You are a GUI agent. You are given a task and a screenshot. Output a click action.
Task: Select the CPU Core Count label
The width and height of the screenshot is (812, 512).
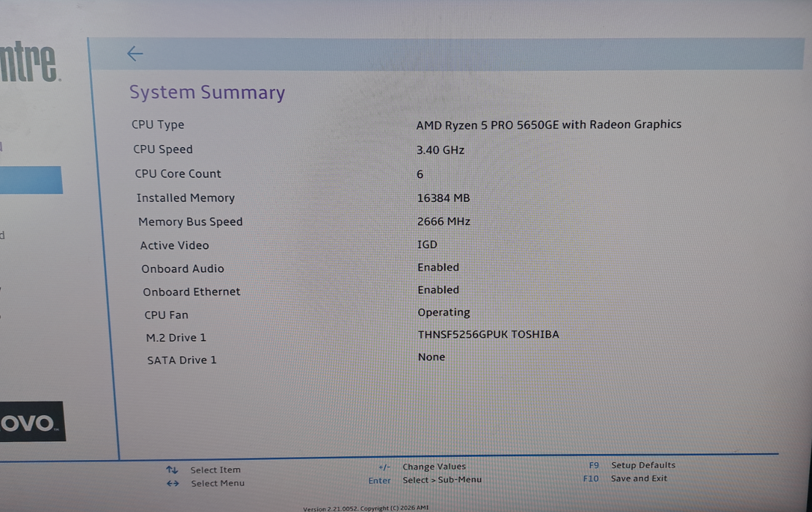coord(178,173)
